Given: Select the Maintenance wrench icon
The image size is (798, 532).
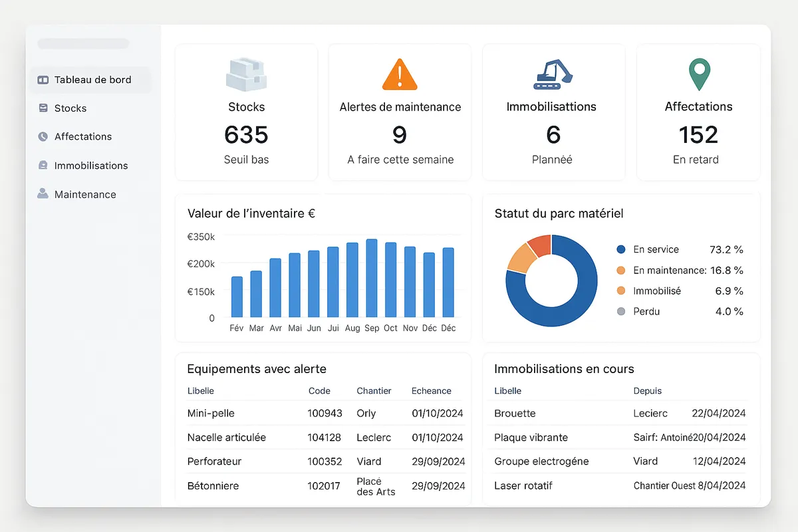Looking at the screenshot, I should click(x=42, y=194).
